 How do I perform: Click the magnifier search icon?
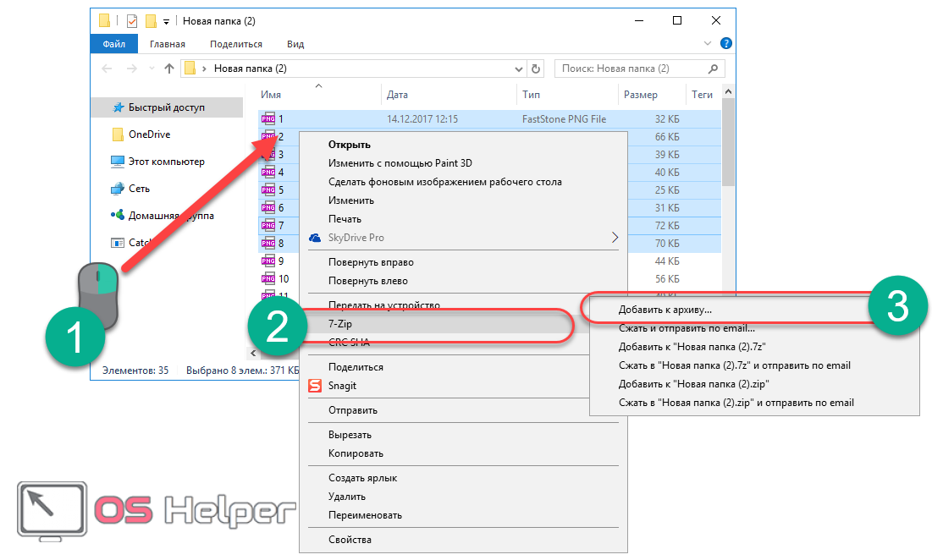(x=714, y=69)
